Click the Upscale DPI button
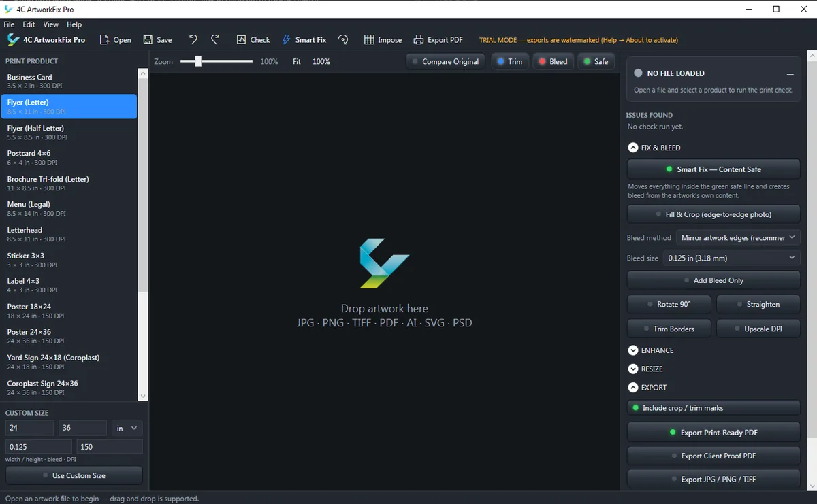Viewport: 817px width, 504px height. pyautogui.click(x=758, y=329)
